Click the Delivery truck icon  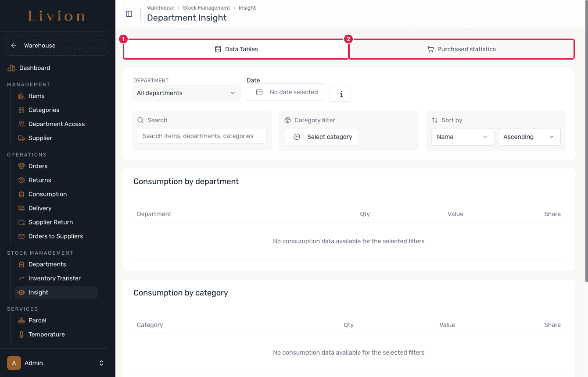click(22, 208)
